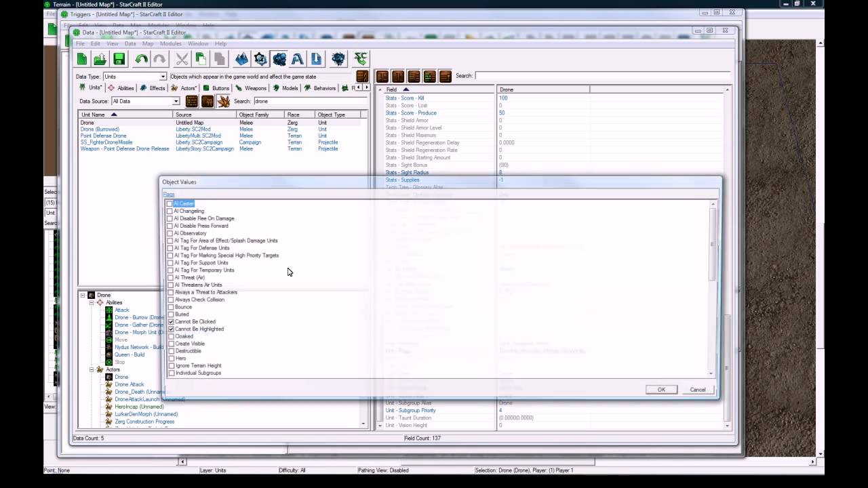868x488 pixels.
Task: Open the Import module icon
Action: (316, 59)
